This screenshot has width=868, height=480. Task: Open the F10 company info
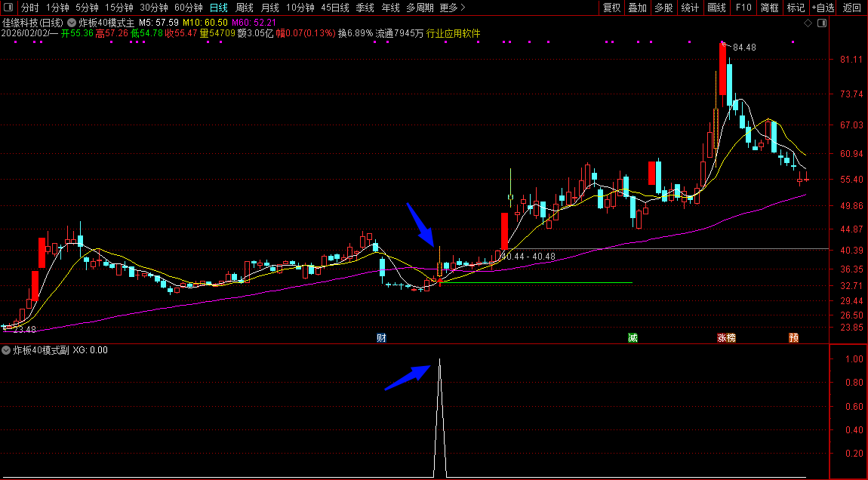pyautogui.click(x=743, y=8)
